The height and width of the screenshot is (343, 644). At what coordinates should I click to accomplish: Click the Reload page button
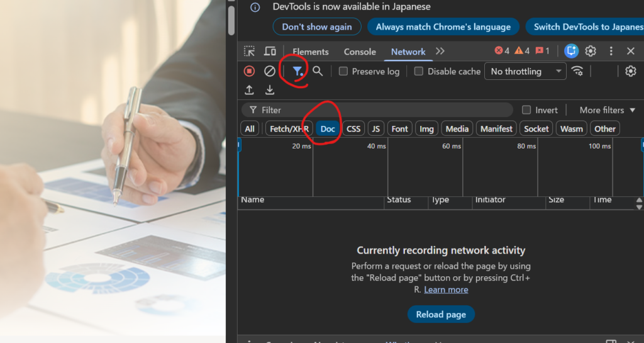coord(441,315)
